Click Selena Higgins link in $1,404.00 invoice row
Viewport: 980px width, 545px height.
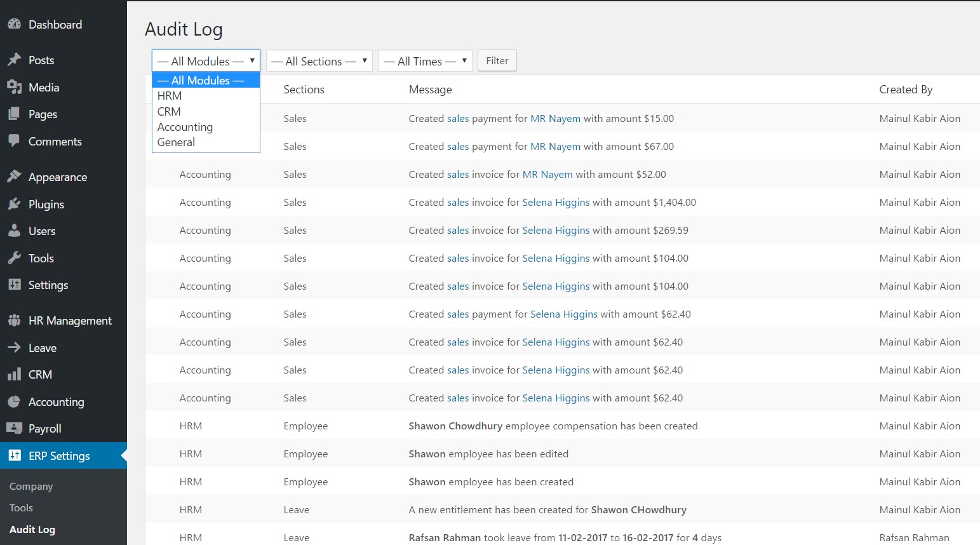click(x=556, y=202)
